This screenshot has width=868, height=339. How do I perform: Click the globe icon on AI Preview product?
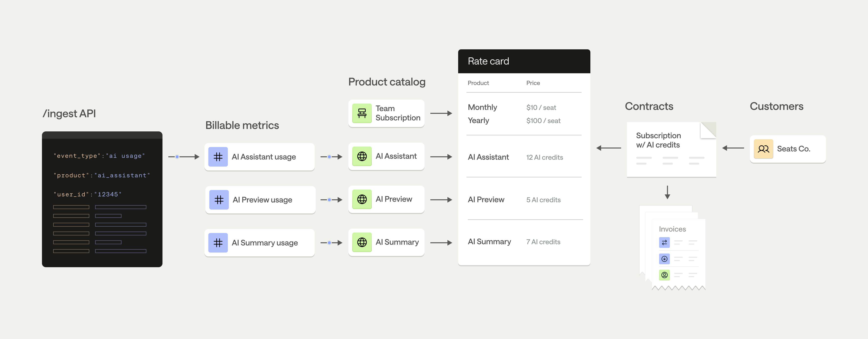pyautogui.click(x=362, y=199)
